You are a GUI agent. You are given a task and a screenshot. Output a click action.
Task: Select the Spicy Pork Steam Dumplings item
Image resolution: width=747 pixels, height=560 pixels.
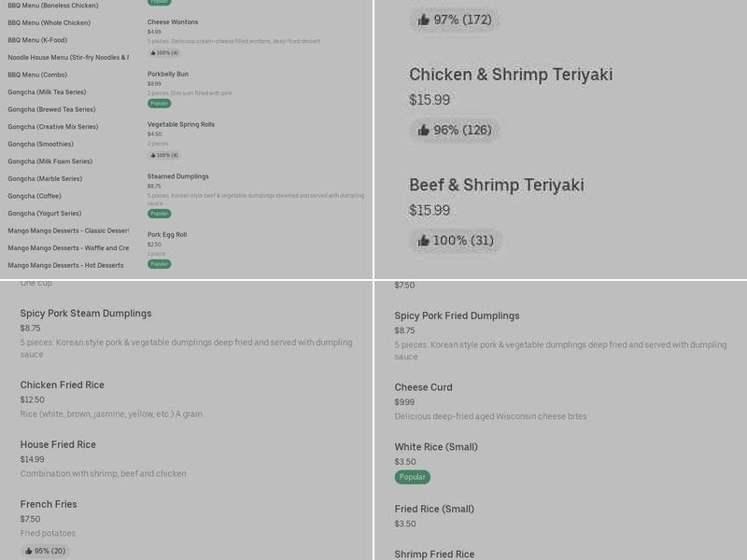tap(86, 314)
